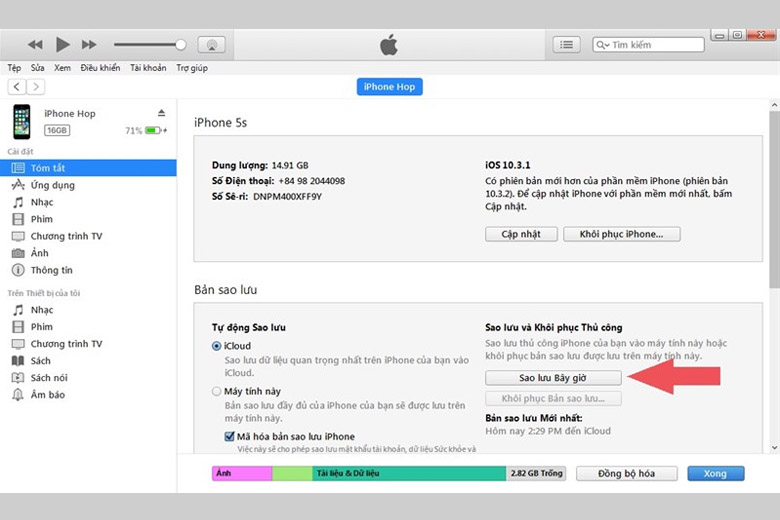780x520 pixels.
Task: Select Âm báo in sidebar
Action: (88, 395)
